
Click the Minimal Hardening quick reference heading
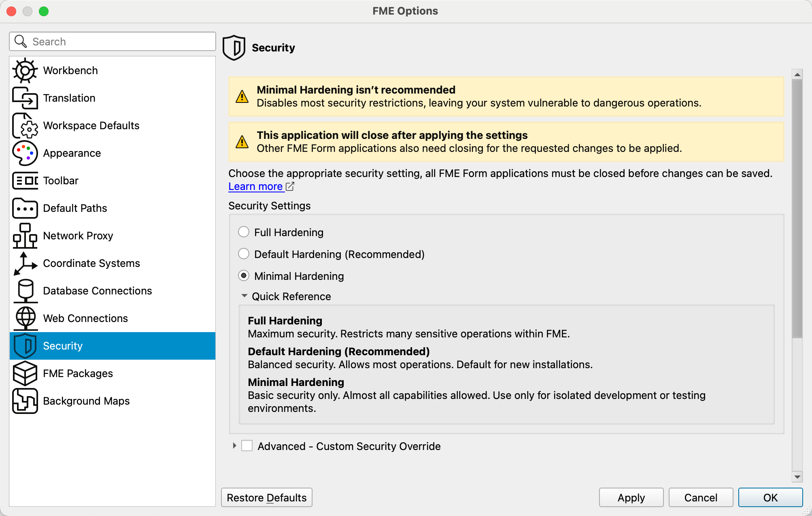point(296,382)
